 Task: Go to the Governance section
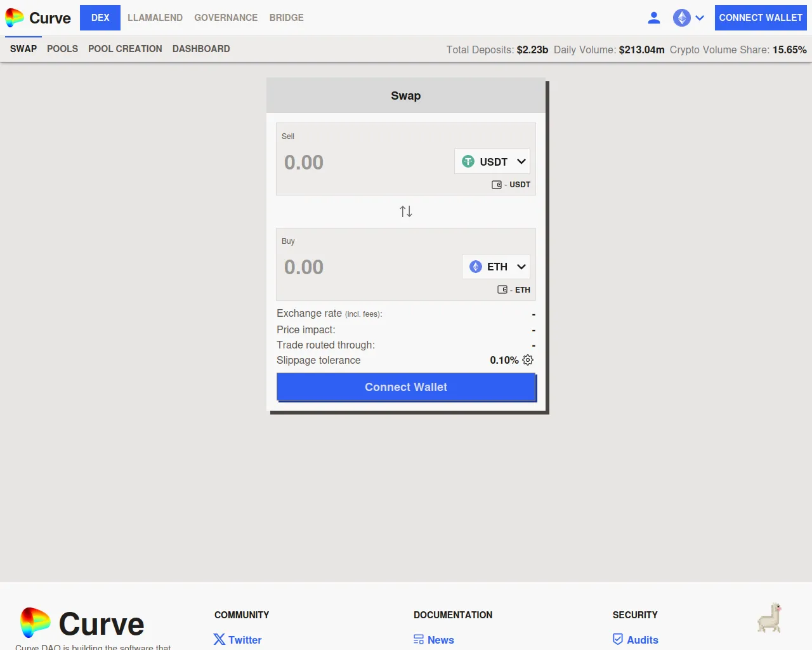[226, 18]
